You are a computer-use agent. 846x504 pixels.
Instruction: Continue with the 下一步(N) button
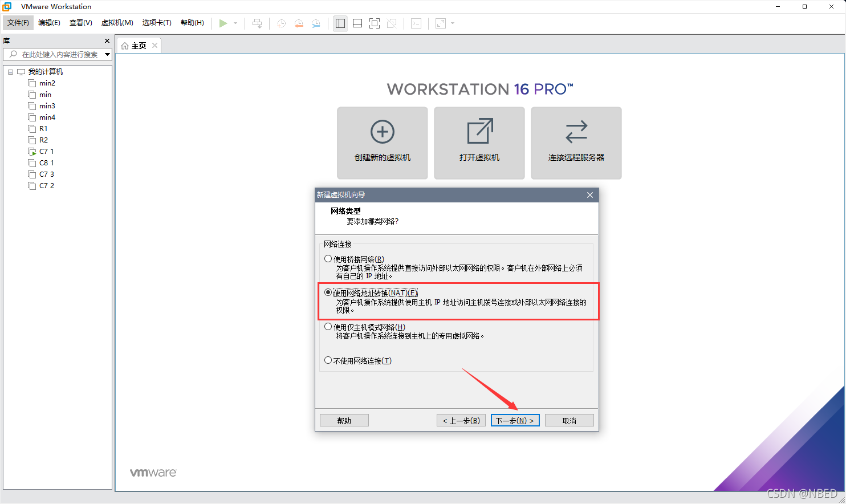tap(515, 421)
